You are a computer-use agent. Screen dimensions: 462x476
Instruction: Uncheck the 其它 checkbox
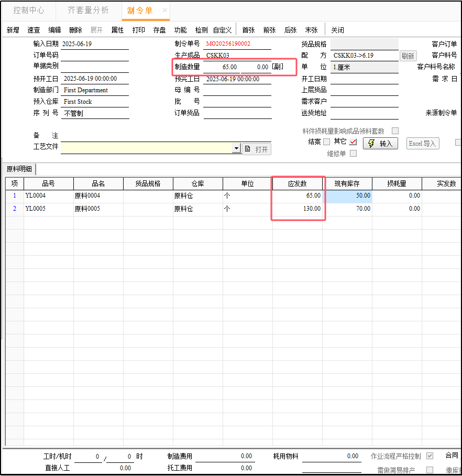coord(353,142)
